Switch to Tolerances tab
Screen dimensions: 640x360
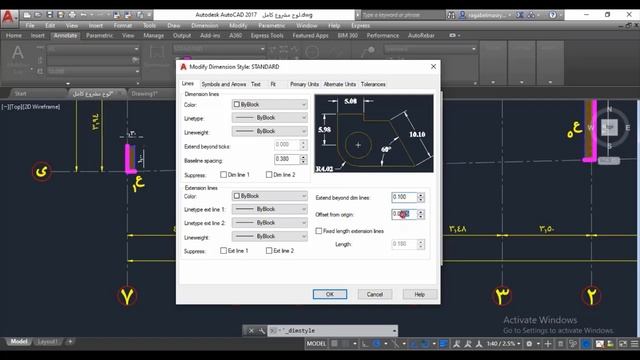tap(373, 84)
